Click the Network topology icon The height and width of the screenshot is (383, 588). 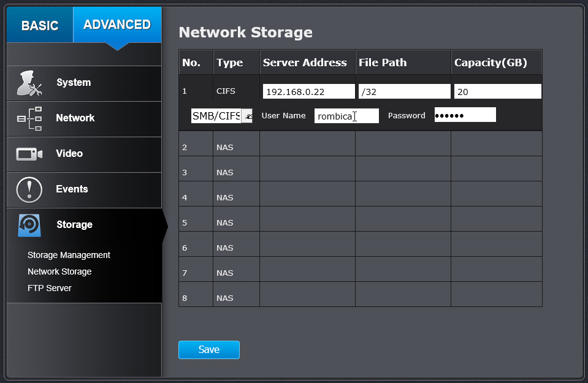[x=29, y=118]
